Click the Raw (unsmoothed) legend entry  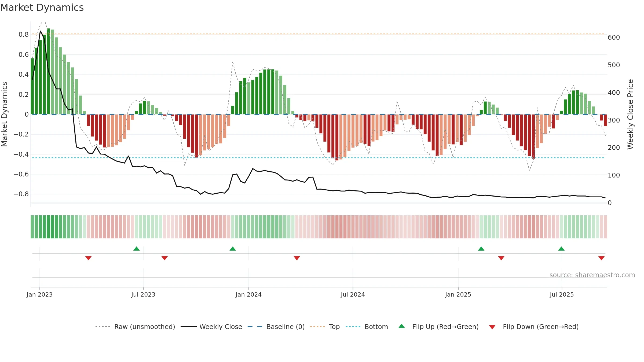135,327
